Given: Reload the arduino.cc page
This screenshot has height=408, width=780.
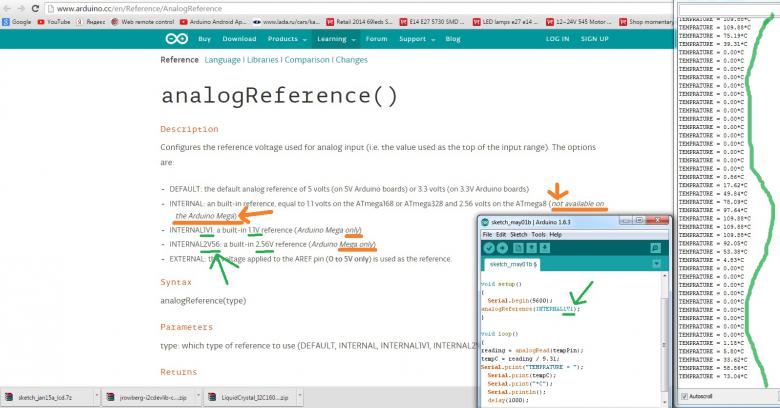Looking at the screenshot, I should pyautogui.click(x=35, y=8).
